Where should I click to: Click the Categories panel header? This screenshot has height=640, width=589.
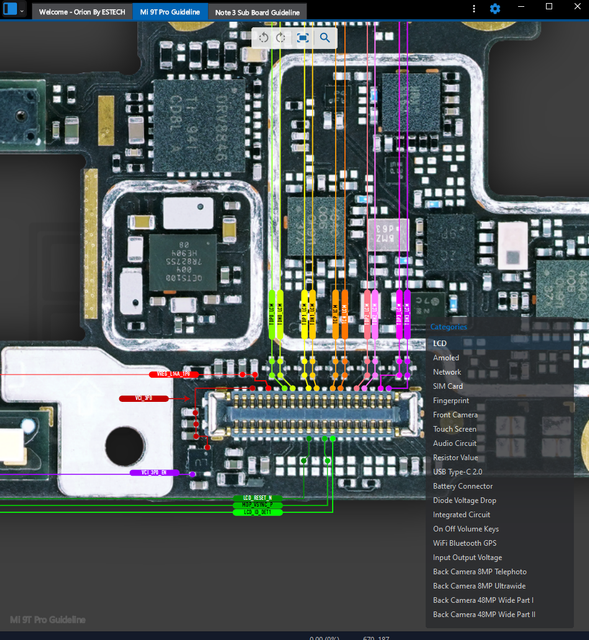point(449,327)
